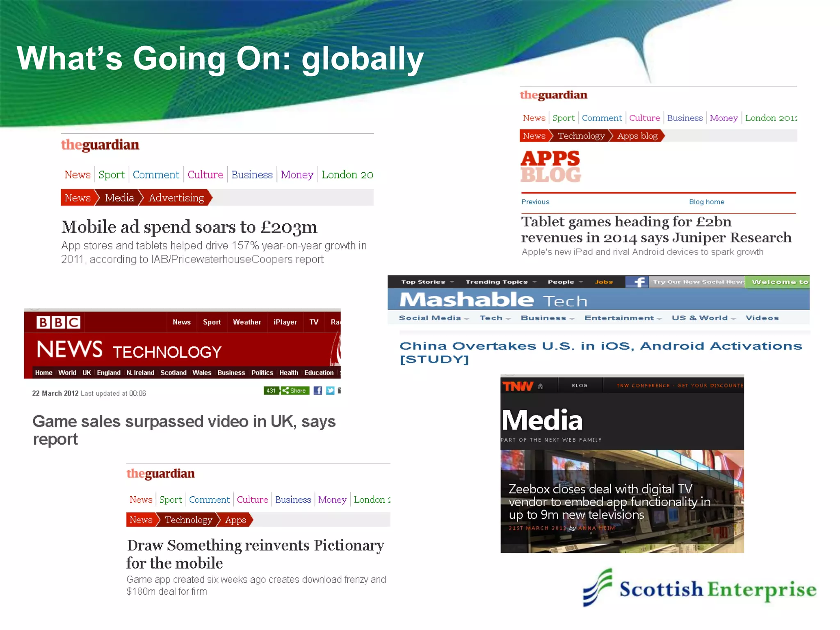Click Apps blog breadcrumb in Guardian page

pos(637,136)
